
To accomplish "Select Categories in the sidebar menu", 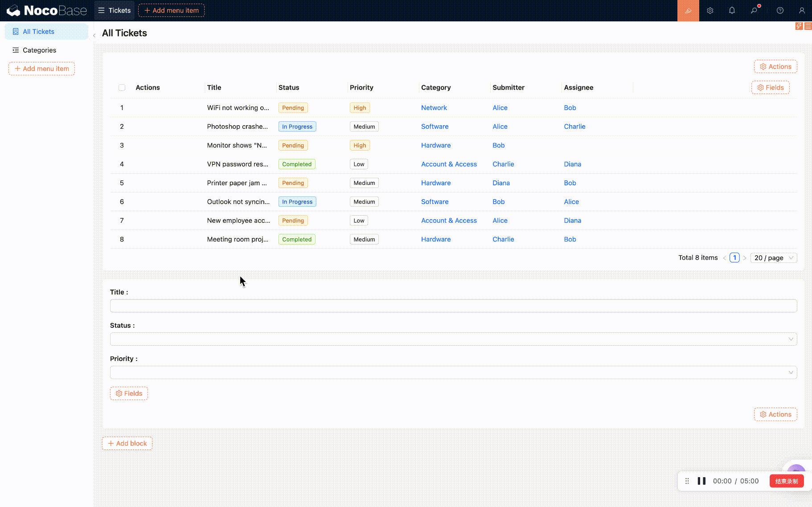I will pyautogui.click(x=39, y=50).
